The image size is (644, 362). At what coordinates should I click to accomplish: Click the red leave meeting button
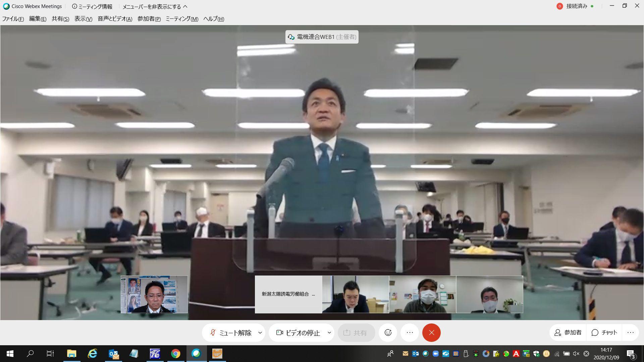pyautogui.click(x=431, y=333)
